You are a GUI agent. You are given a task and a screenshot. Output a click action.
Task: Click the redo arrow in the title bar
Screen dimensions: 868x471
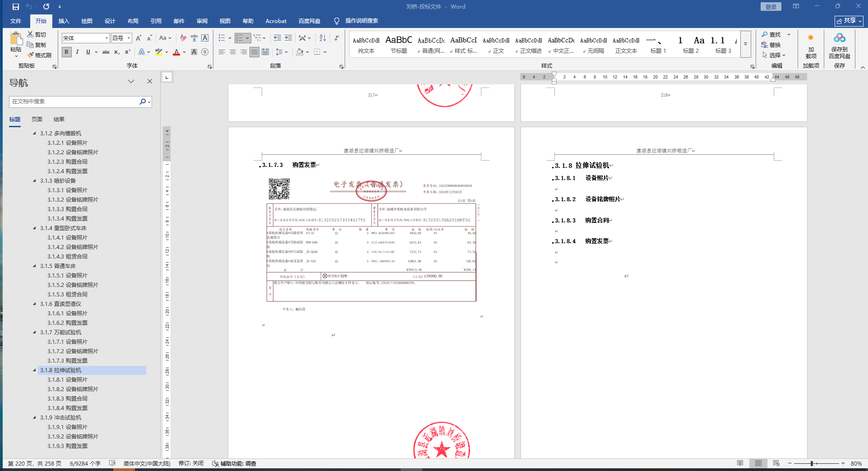tap(46, 7)
